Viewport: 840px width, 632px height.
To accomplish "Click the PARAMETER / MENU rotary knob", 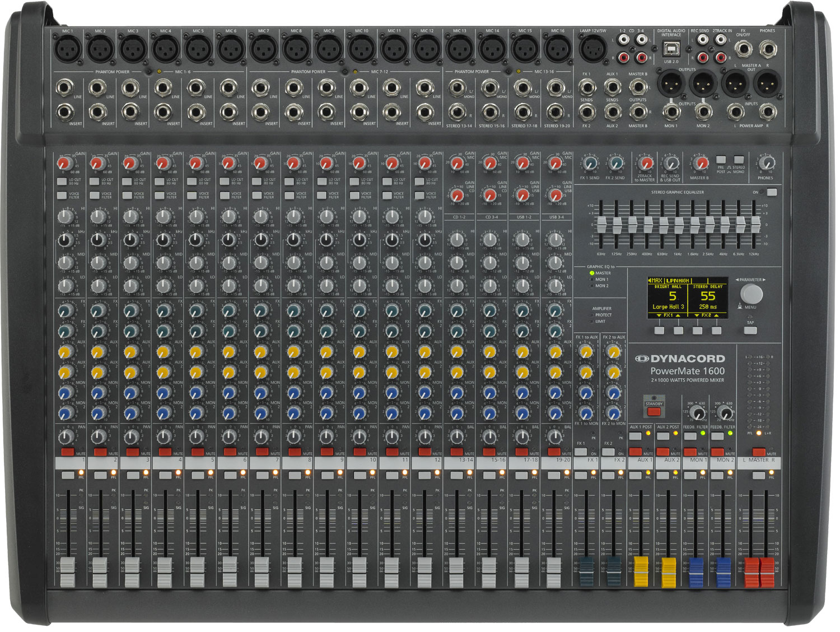I will click(x=751, y=294).
